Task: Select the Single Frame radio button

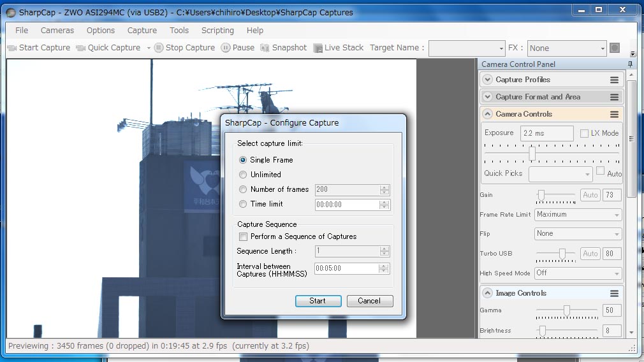Action: click(x=243, y=160)
